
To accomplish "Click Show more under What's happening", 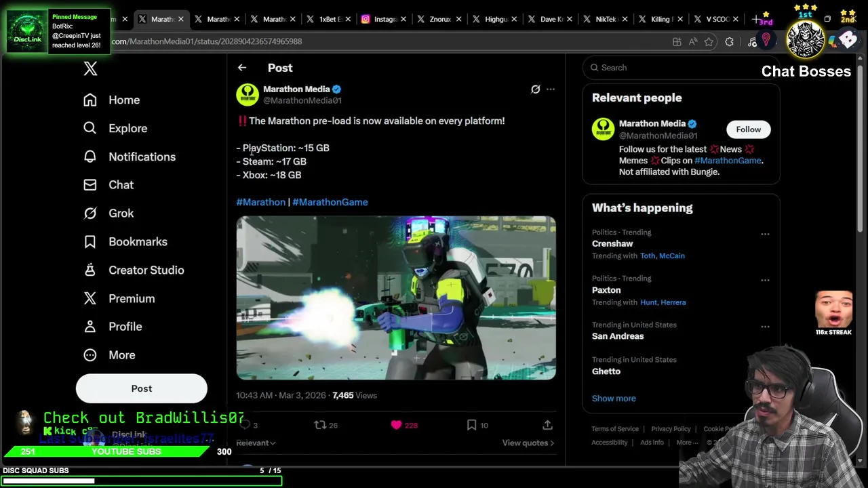I will pos(614,399).
